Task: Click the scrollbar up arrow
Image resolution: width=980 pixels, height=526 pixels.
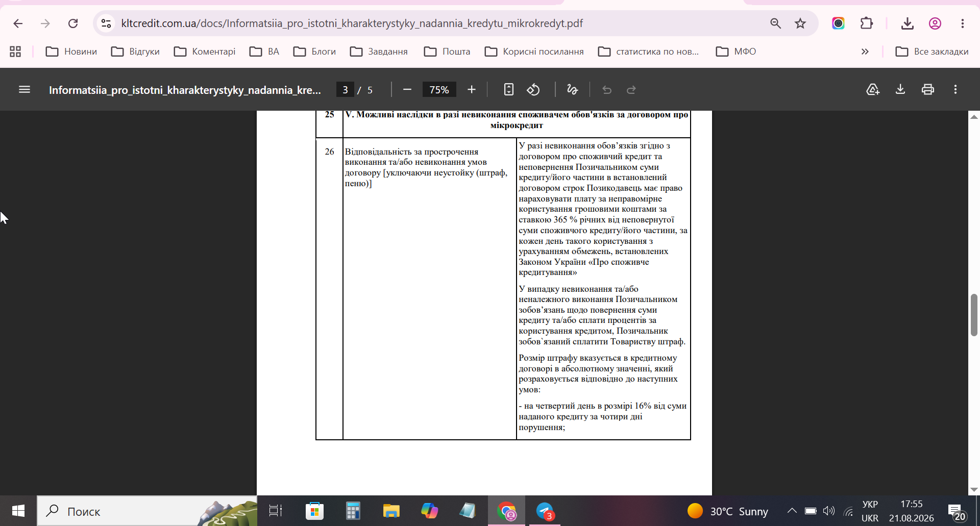Action: [x=974, y=117]
